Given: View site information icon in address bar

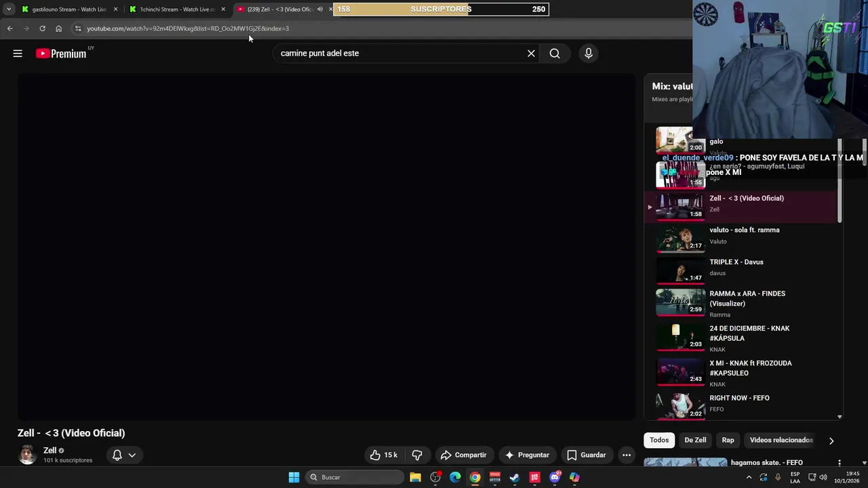Looking at the screenshot, I should click(78, 28).
